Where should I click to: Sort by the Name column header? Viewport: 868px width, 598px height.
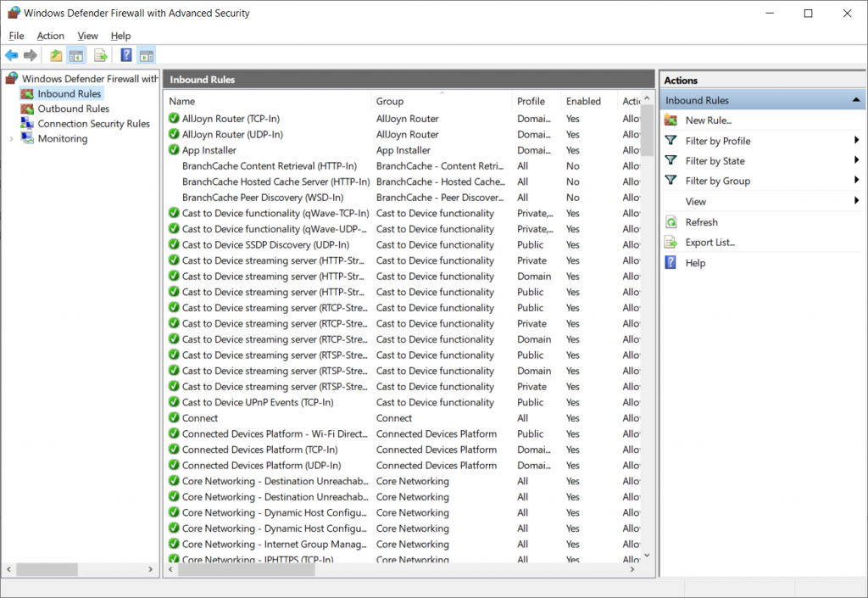point(268,101)
